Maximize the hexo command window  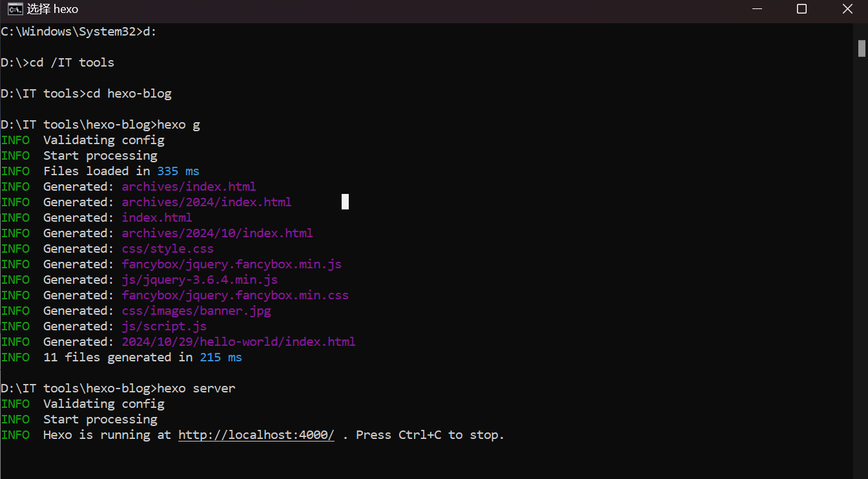[801, 9]
